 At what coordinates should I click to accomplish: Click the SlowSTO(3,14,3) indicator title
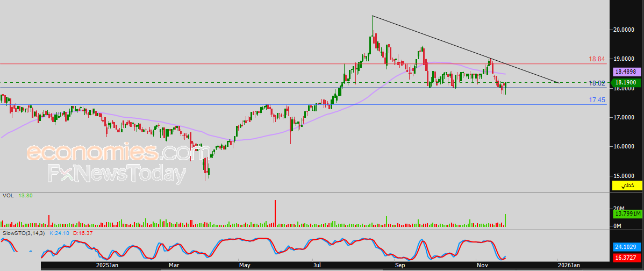[x=24, y=233]
